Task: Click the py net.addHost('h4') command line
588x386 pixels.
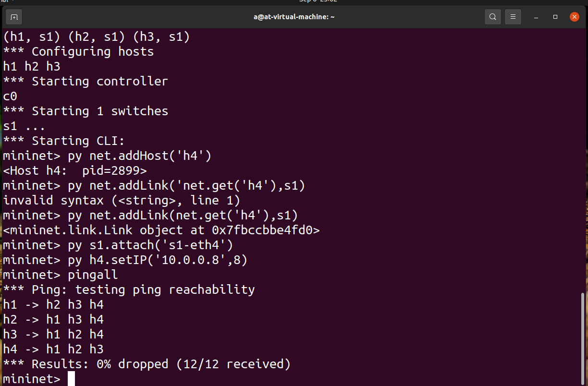Action: (107, 156)
